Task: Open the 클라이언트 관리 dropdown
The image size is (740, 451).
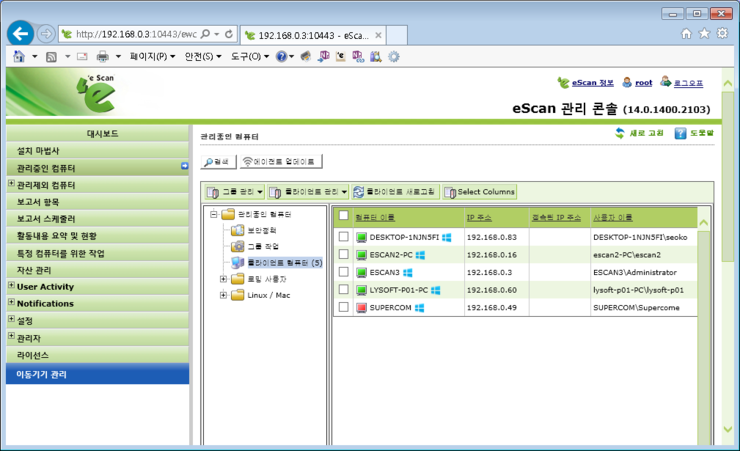Action: coord(308,192)
